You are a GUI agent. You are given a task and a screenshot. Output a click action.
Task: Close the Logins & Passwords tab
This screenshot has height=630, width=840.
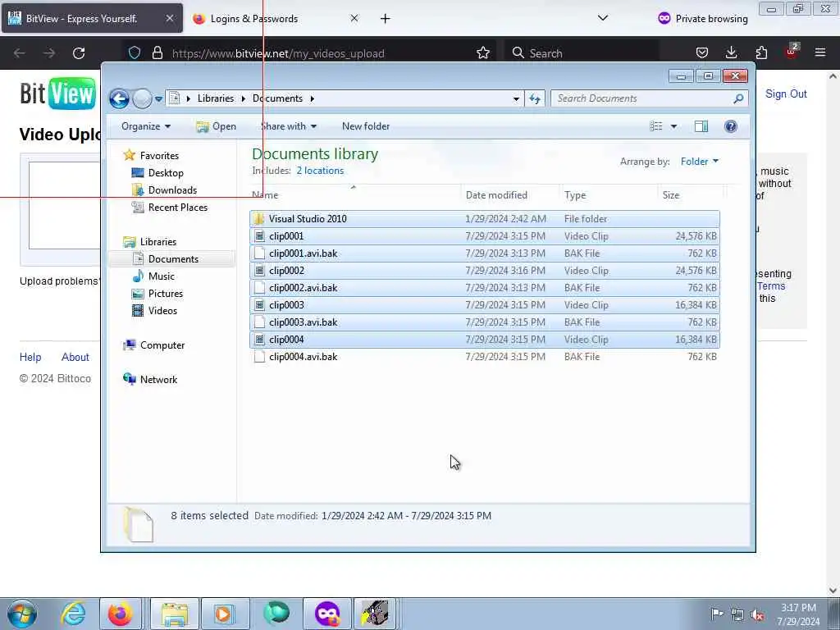pos(354,19)
